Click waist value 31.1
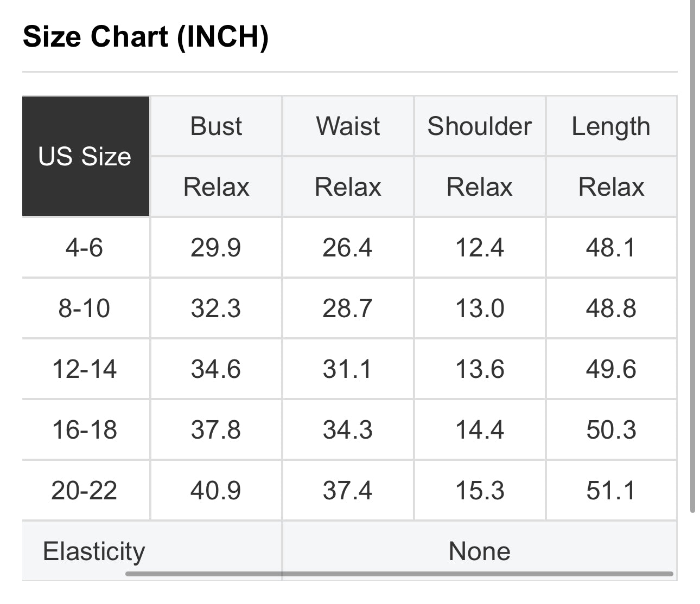Viewport: 700px width, 604px height. coord(348,369)
